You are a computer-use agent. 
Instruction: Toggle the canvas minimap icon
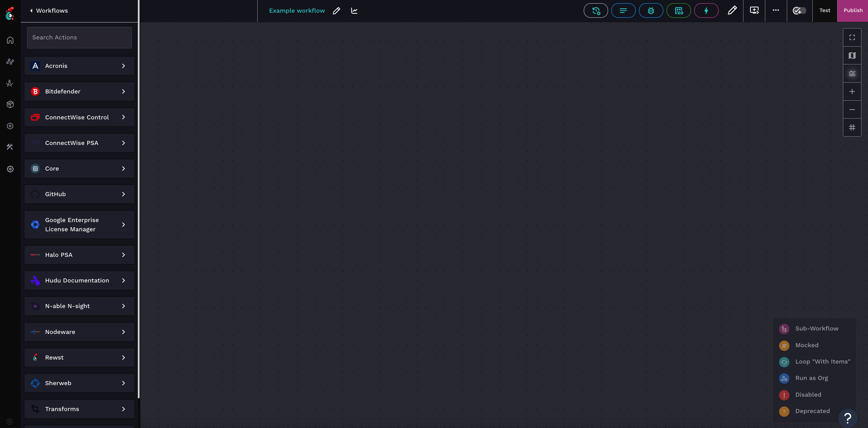tap(852, 56)
